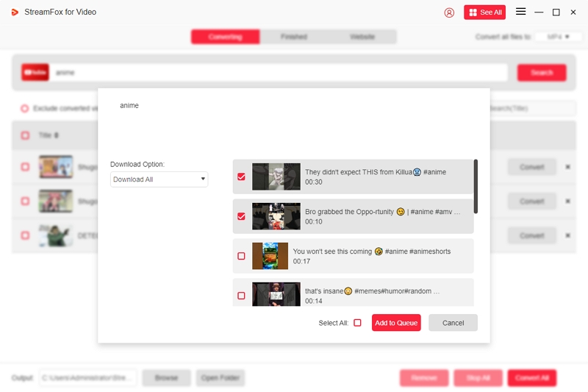
Task: Click the Remove button
Action: click(424, 378)
